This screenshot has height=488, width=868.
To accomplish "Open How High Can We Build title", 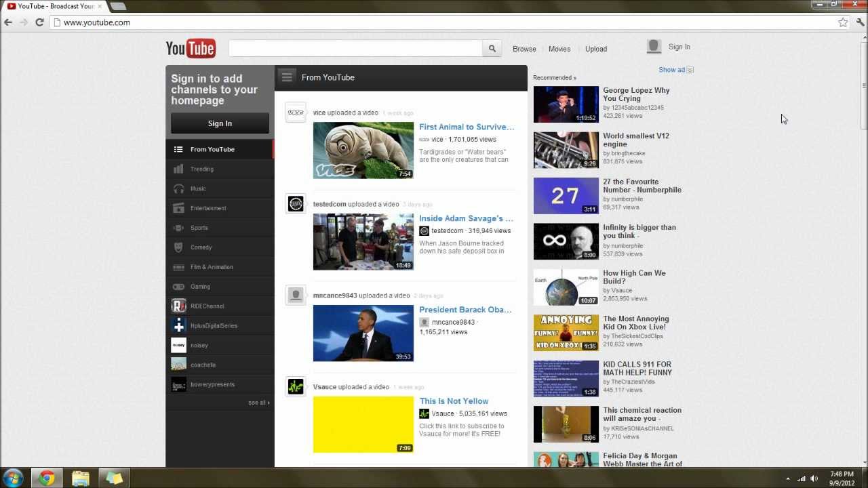I will click(x=634, y=277).
